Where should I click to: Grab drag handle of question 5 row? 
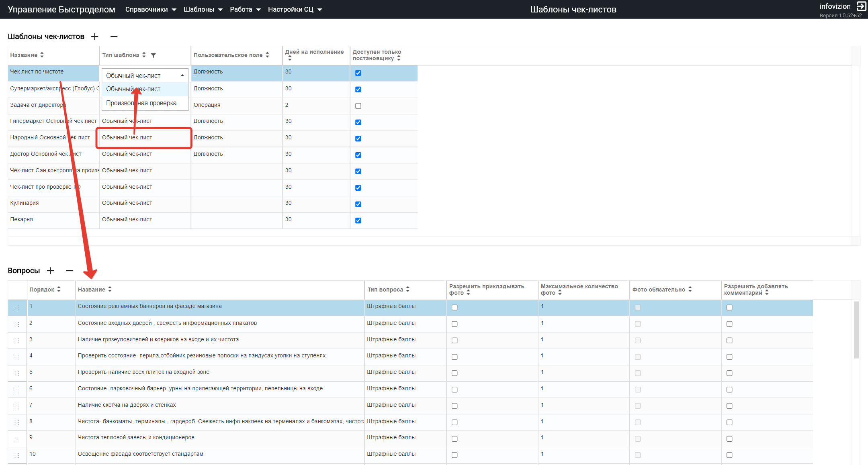[x=17, y=373]
